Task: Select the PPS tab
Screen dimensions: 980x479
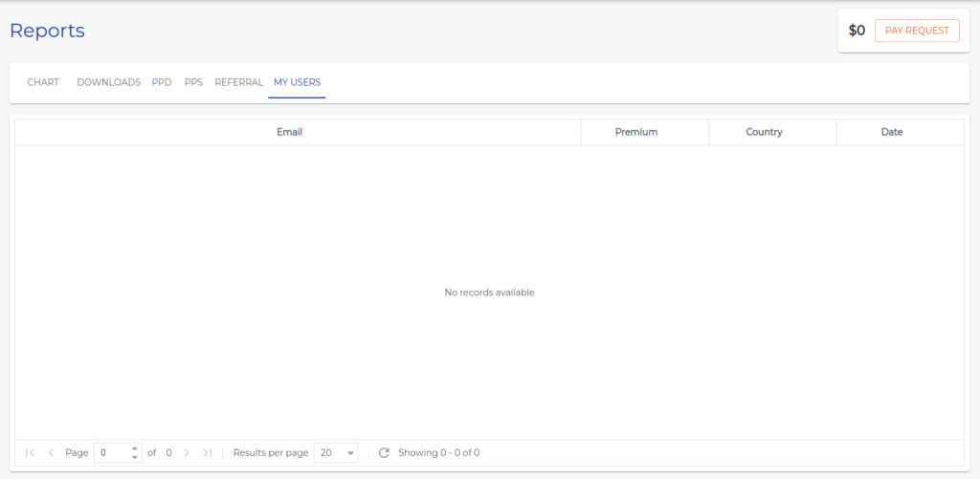Action: pyautogui.click(x=193, y=82)
